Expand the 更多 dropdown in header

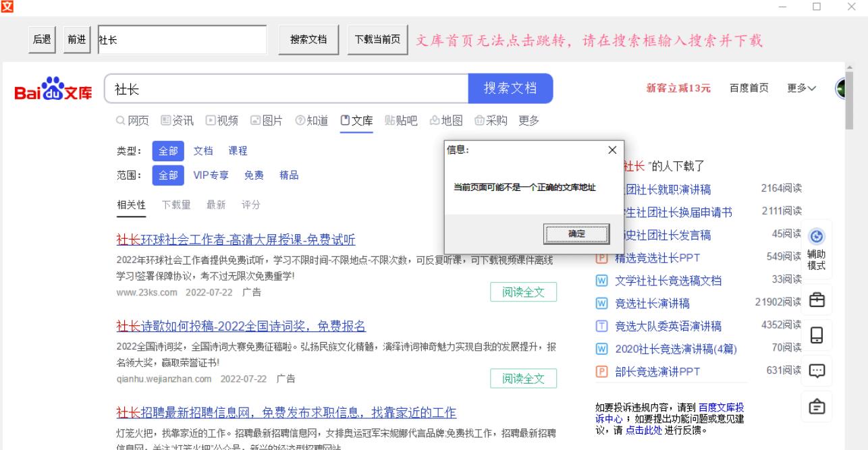click(x=802, y=89)
